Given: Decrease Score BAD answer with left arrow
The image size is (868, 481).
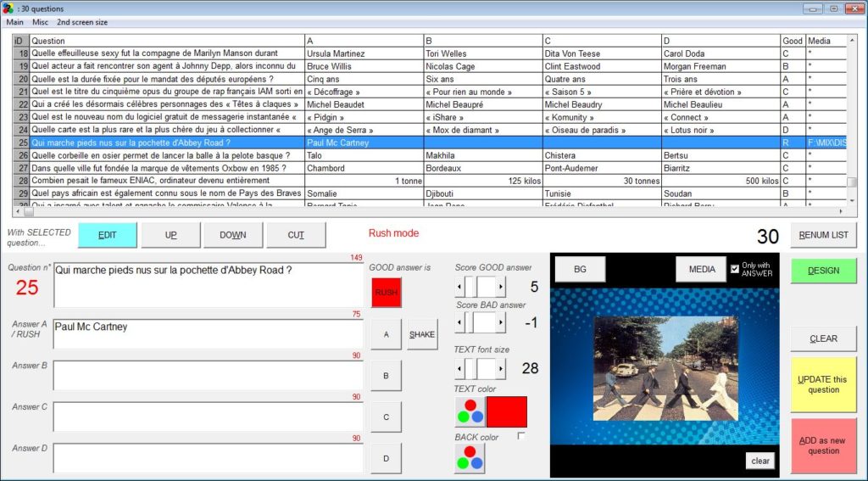Looking at the screenshot, I should tap(459, 322).
